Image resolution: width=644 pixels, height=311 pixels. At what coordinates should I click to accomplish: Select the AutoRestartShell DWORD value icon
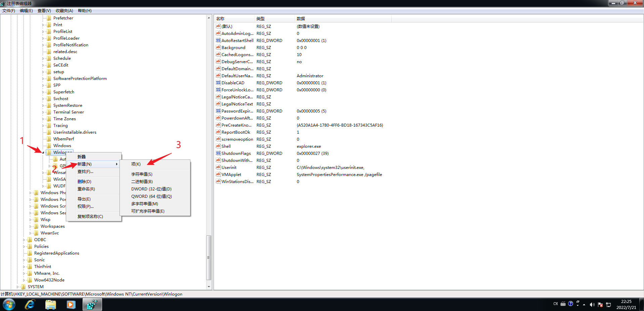[218, 40]
